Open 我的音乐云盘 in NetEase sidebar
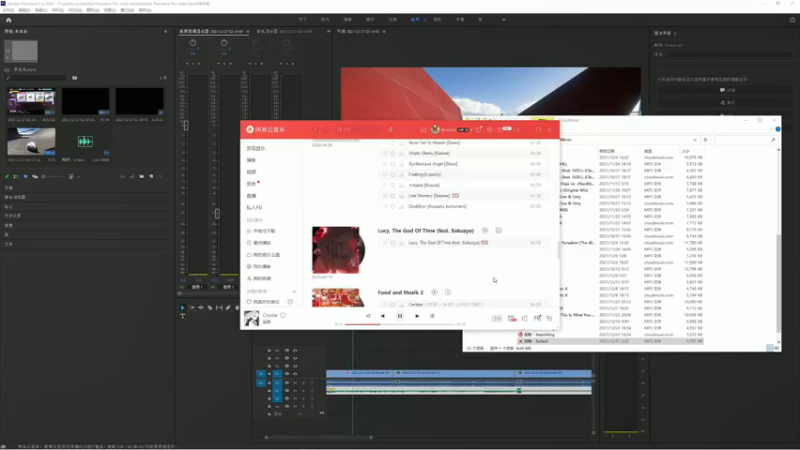This screenshot has height=450, width=800. tap(263, 255)
